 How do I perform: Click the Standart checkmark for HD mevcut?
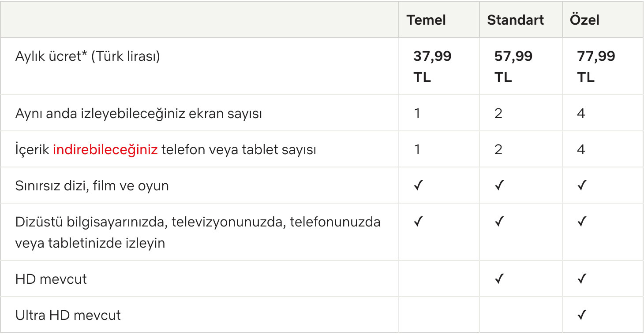pos(499,279)
